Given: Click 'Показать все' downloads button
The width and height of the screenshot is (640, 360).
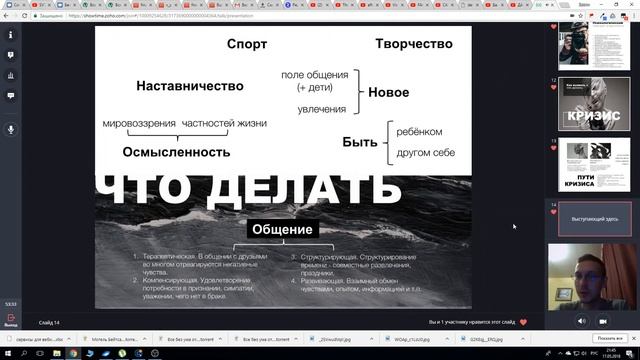Looking at the screenshot, I should point(610,339).
